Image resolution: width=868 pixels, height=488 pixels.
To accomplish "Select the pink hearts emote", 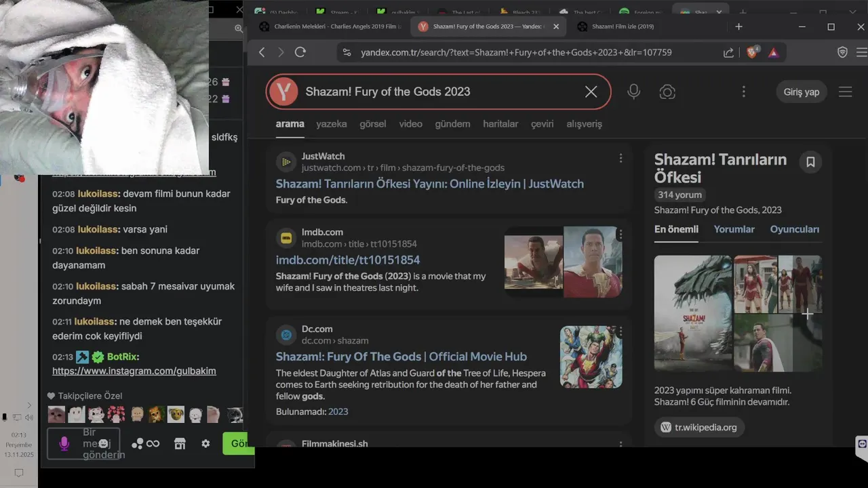I will (116, 413).
